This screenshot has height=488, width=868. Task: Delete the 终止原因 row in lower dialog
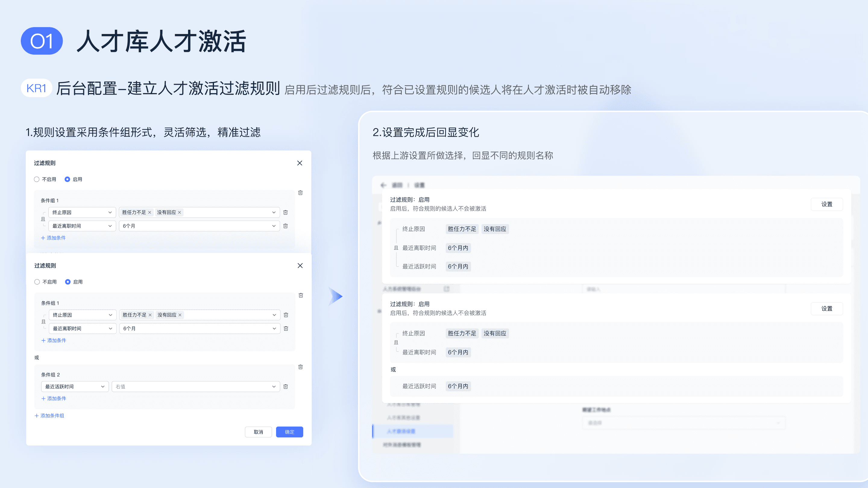coord(286,315)
